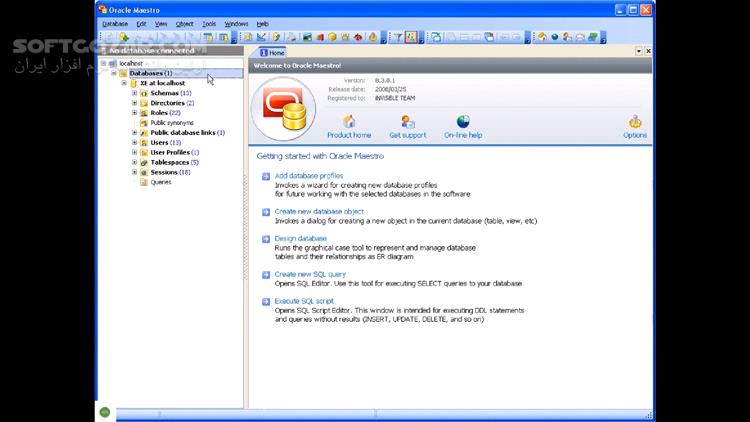Click the On-line help globe icon
The width and height of the screenshot is (750, 422).
[463, 122]
